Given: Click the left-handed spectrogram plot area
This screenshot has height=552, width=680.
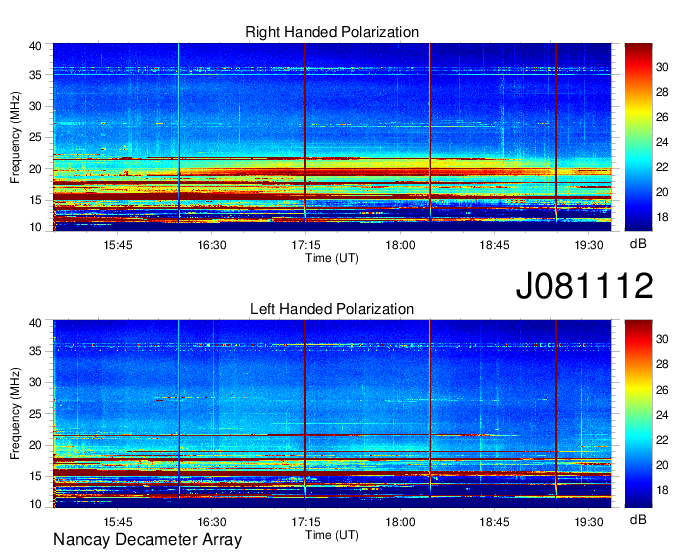Looking at the screenshot, I should (x=332, y=414).
